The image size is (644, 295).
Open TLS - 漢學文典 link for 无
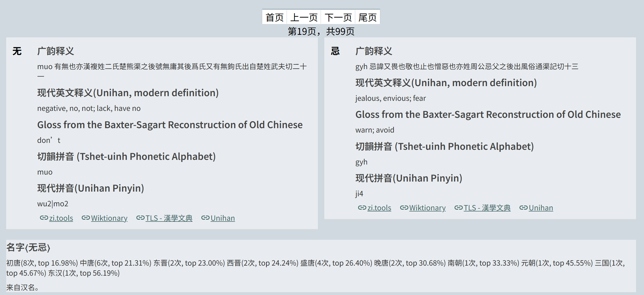[169, 218]
